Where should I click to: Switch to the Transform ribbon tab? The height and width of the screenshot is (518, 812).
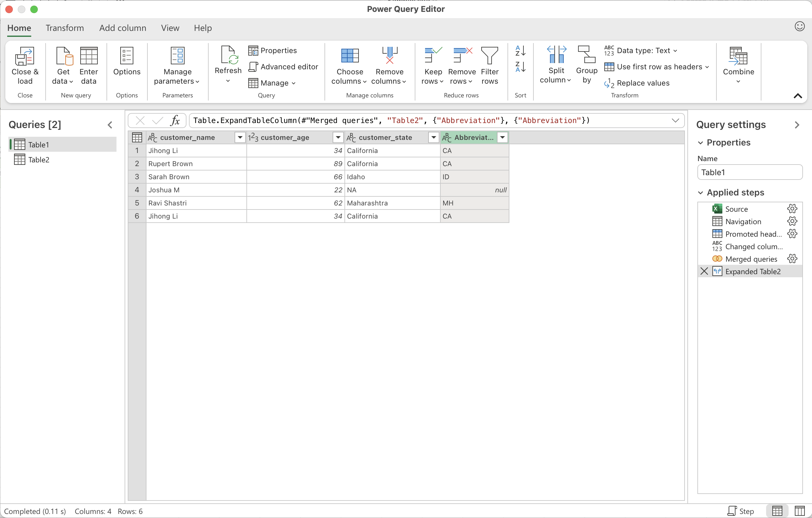point(65,28)
